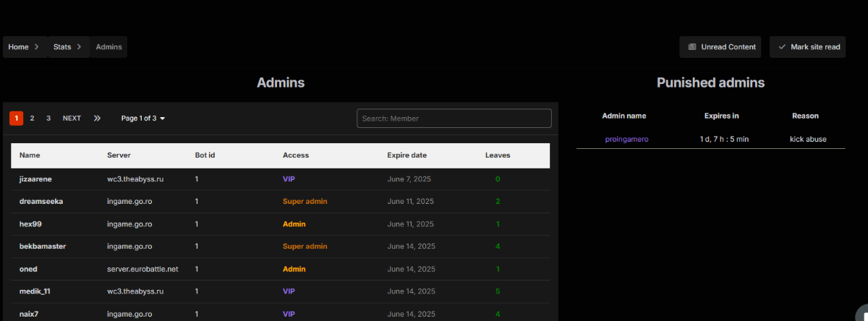Open admin dreamseeka entry

click(x=41, y=201)
